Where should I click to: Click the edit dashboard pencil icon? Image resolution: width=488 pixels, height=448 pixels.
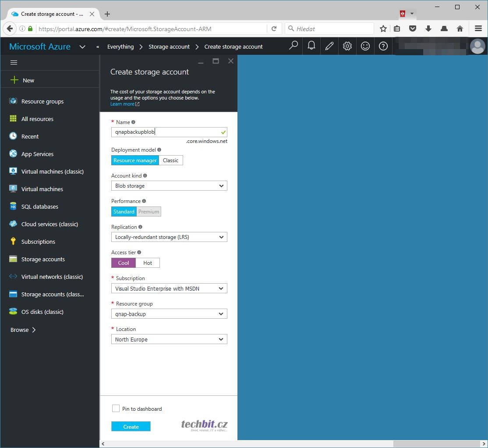click(329, 46)
